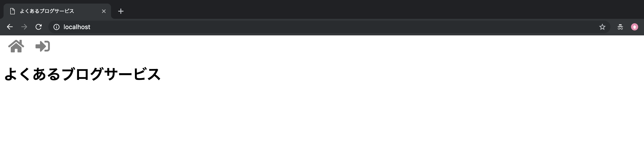Click the よくあるブログサービス page heading
The height and width of the screenshot is (150, 644).
[x=82, y=74]
